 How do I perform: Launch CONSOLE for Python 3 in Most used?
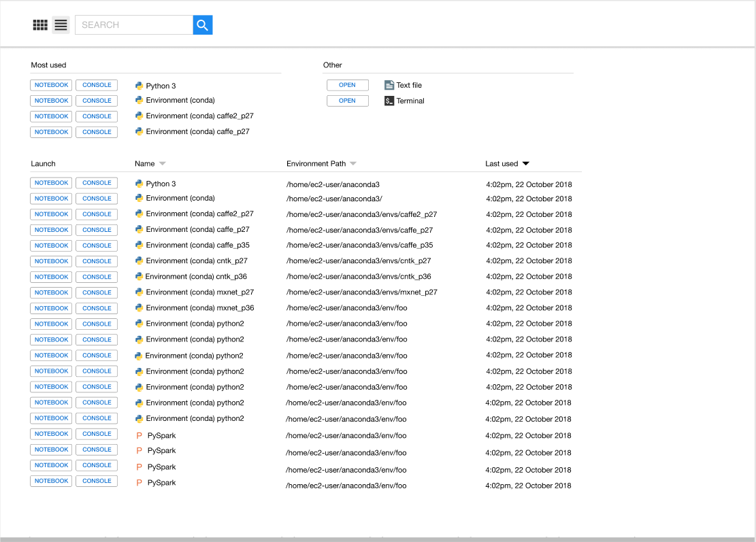[x=97, y=85]
